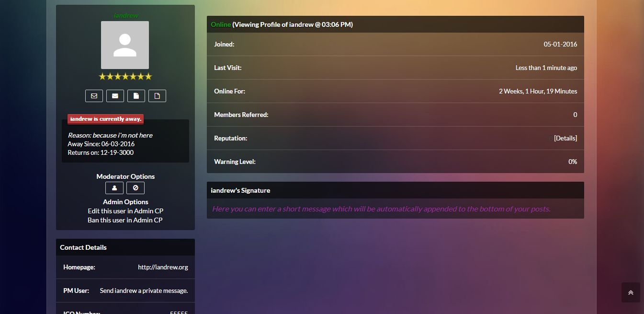The image size is (644, 314).
Task: Click the seven-star user rank rating
Action: pos(125,76)
